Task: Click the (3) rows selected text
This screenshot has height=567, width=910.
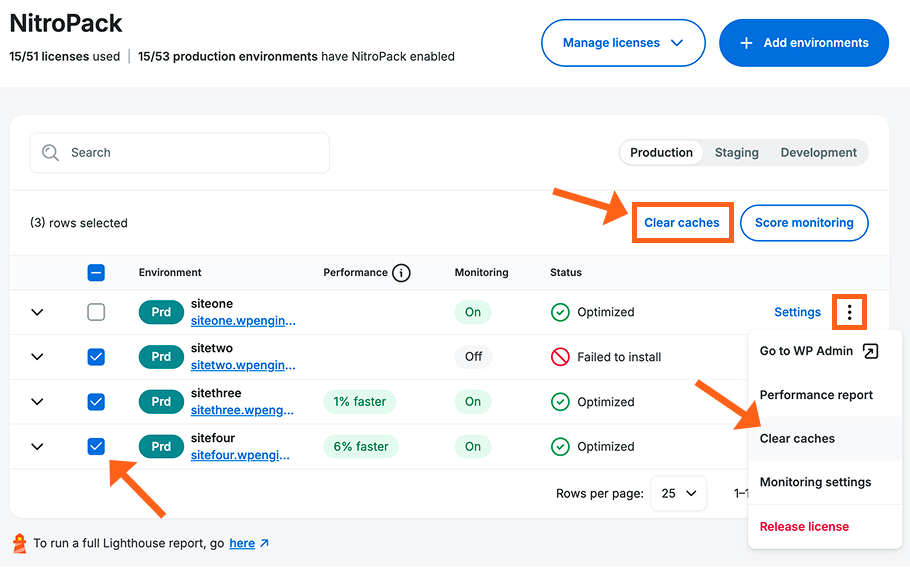Action: 79,223
